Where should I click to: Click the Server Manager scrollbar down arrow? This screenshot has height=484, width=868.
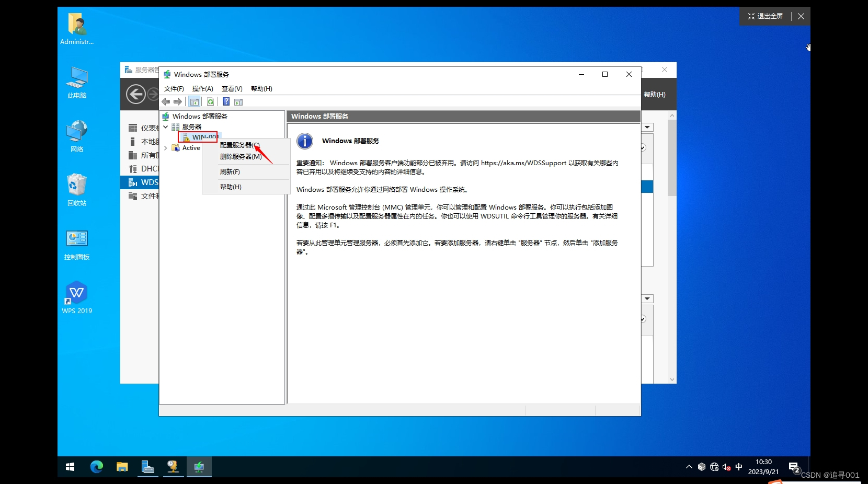pyautogui.click(x=672, y=379)
